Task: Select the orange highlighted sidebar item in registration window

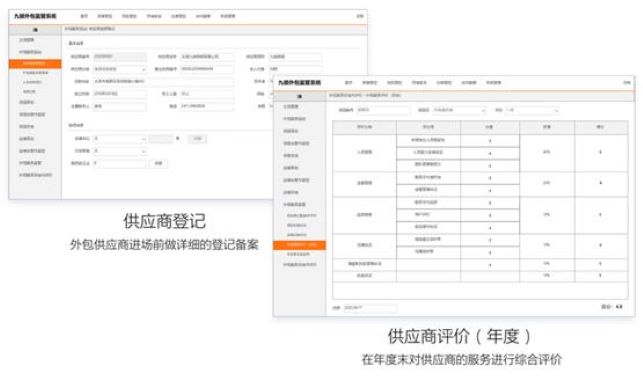Action: point(35,64)
